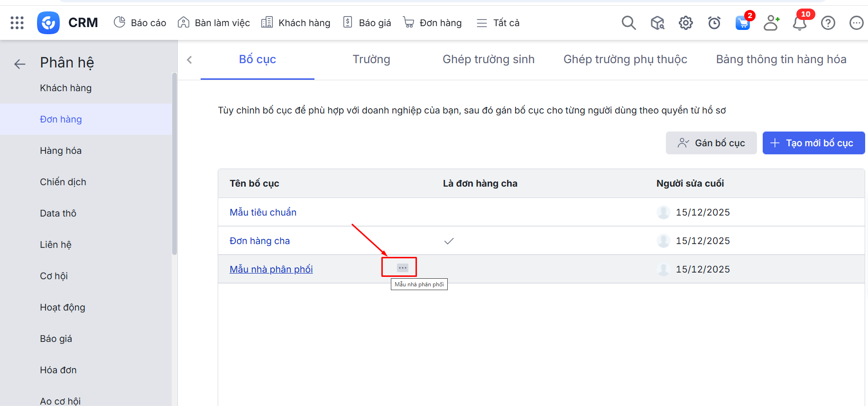Open three-dot menu for Mẫu nhà phân phối
Viewport: 868px width, 406px height.
tap(403, 268)
